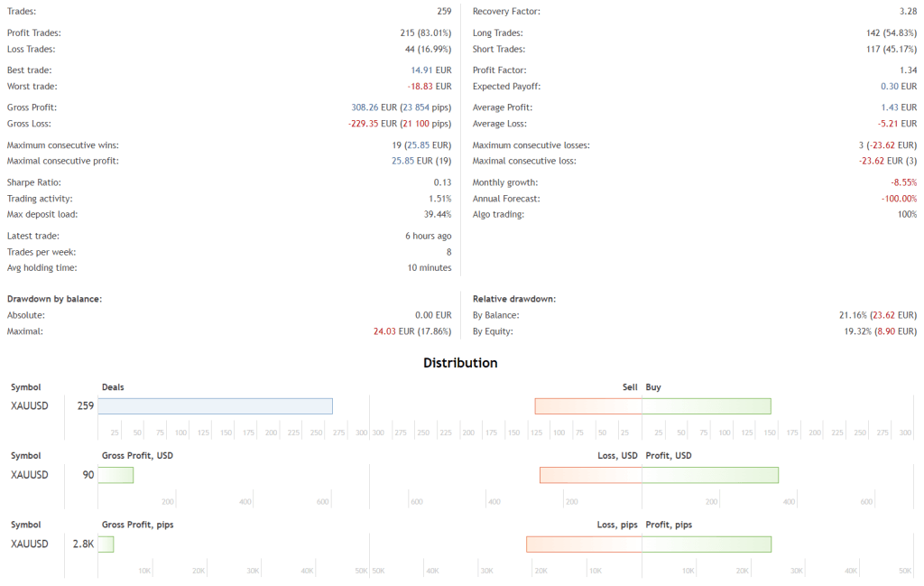Image resolution: width=924 pixels, height=586 pixels.
Task: Click the red Sell distribution bar
Action: point(587,406)
